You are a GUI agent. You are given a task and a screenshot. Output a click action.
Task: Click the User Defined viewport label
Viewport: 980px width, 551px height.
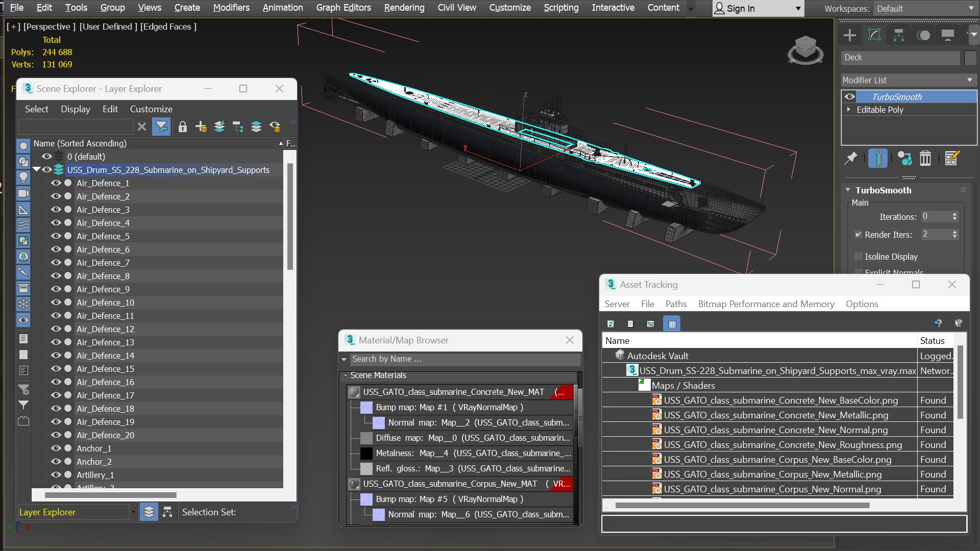point(108,27)
